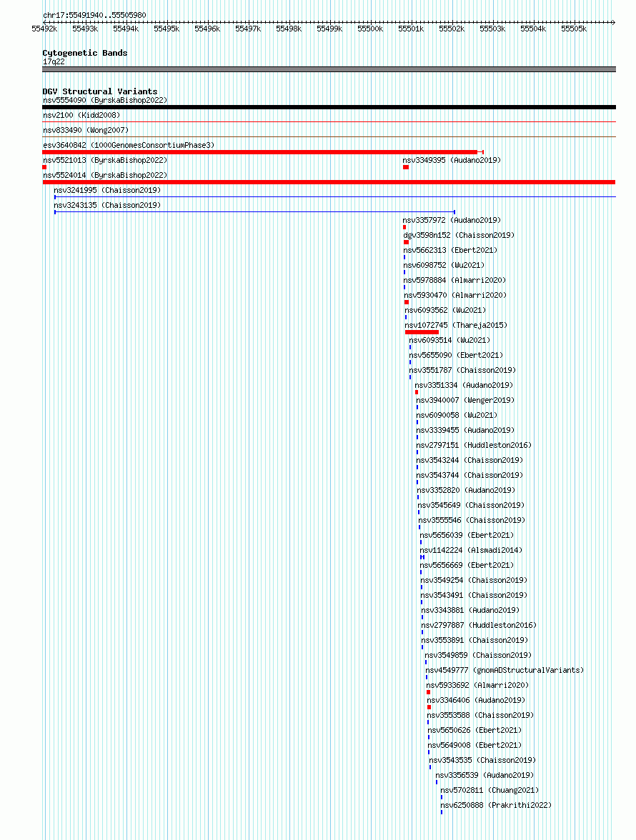Open nsv3543744 (Chaisson2019) variant
The image size is (636, 840).
click(x=469, y=475)
